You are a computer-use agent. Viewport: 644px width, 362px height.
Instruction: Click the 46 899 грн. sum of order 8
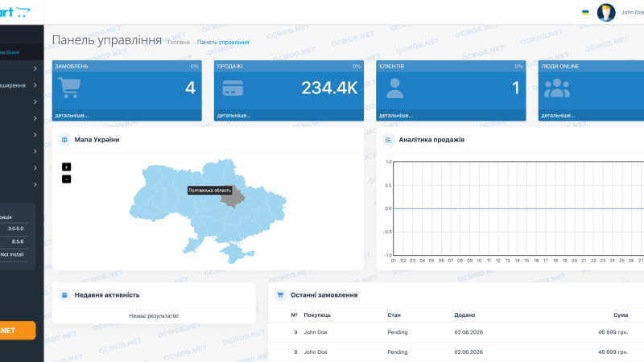pos(613,352)
